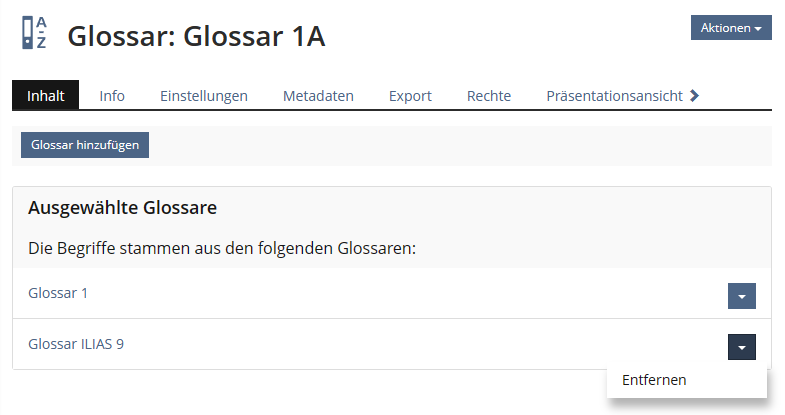This screenshot has height=415, width=785.
Task: Select the Metadaten tab
Action: pyautogui.click(x=318, y=96)
